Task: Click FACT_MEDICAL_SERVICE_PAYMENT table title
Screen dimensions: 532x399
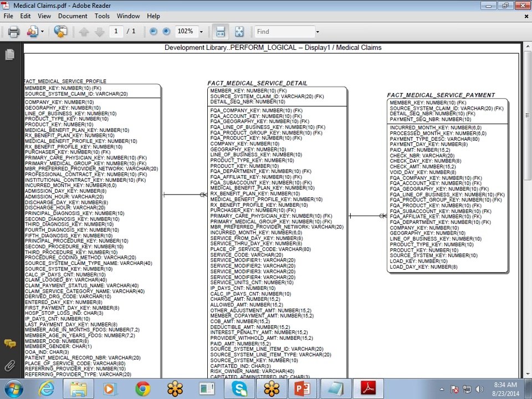Action: point(441,95)
